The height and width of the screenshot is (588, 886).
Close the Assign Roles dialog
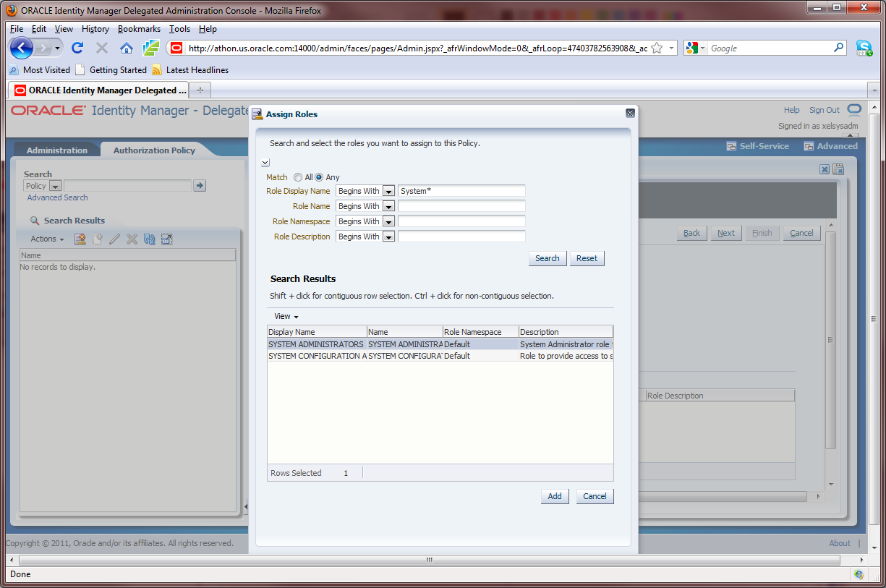(x=630, y=114)
